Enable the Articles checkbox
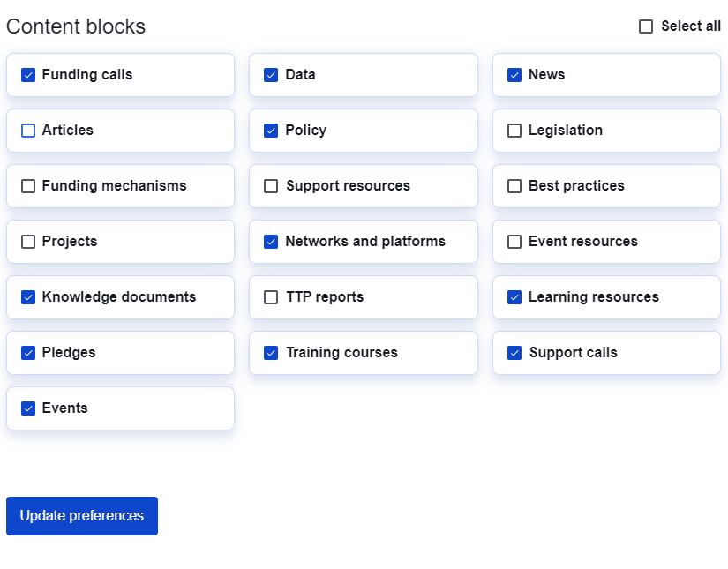The height and width of the screenshot is (569, 728). (x=28, y=131)
